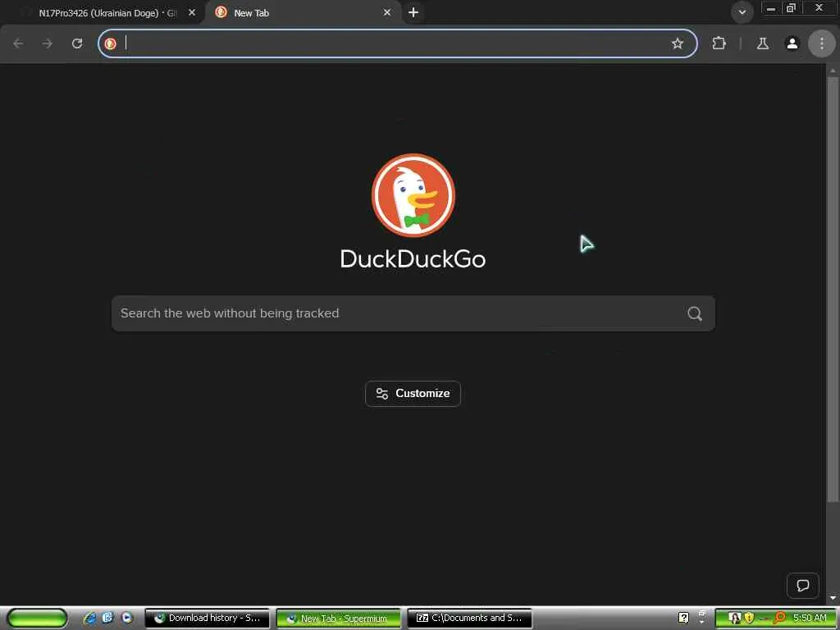
Task: Expand the tab search dropdown arrow
Action: point(742,12)
